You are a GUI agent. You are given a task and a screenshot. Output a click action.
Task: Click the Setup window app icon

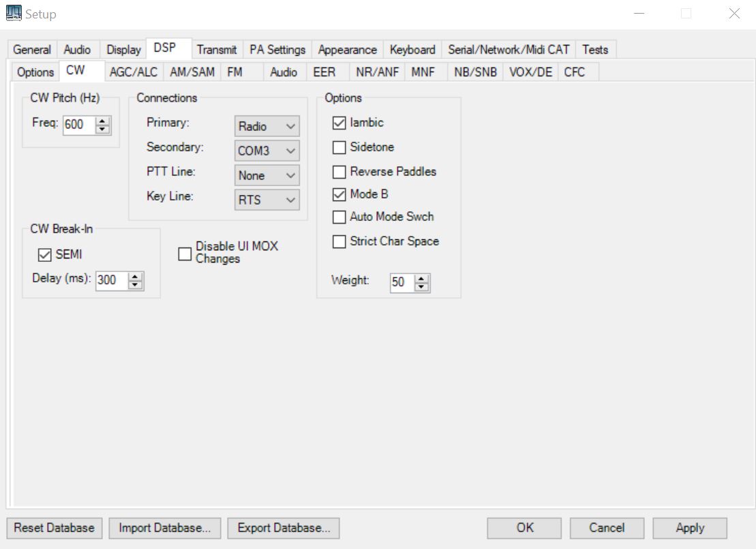(x=14, y=13)
